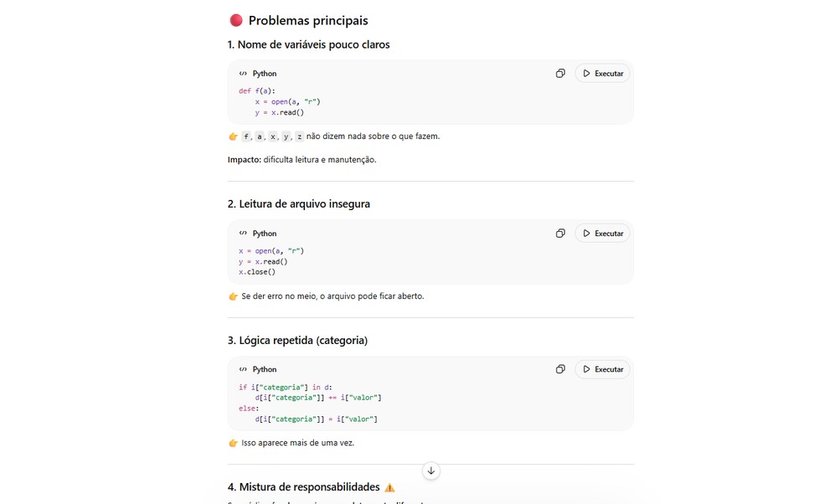
Task: Copy the insecure file reading snippet
Action: click(x=560, y=233)
